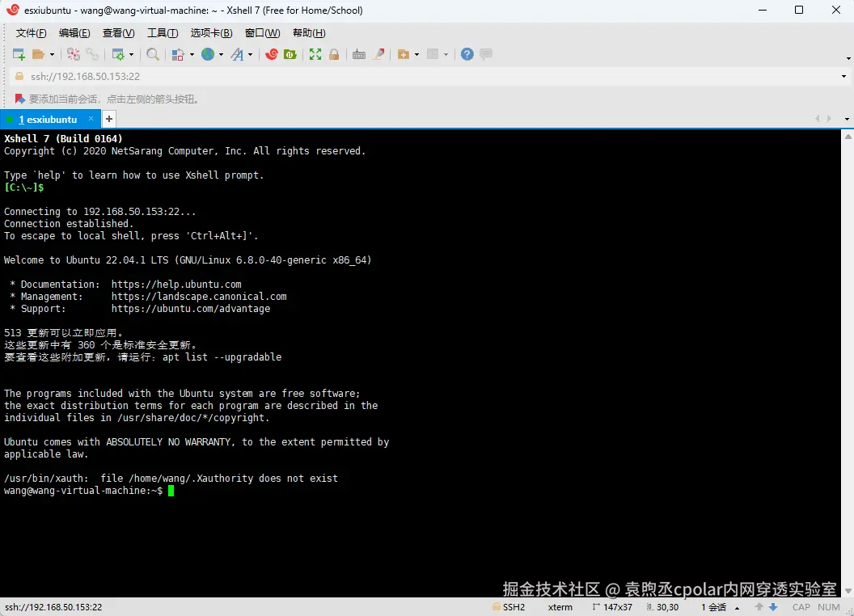Click the [C:\~]$ local prompt text
The image size is (854, 616).
24,188
